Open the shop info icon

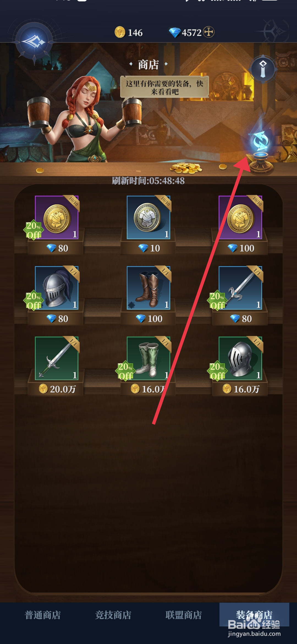(x=263, y=68)
